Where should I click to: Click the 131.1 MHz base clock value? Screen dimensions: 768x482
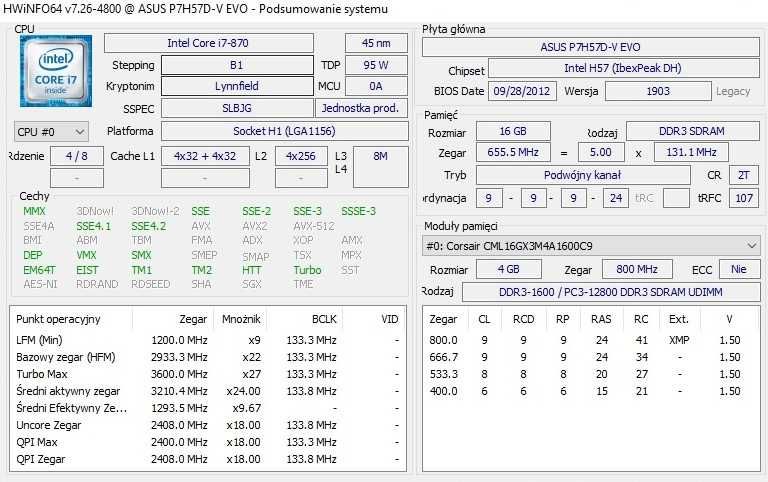point(691,152)
